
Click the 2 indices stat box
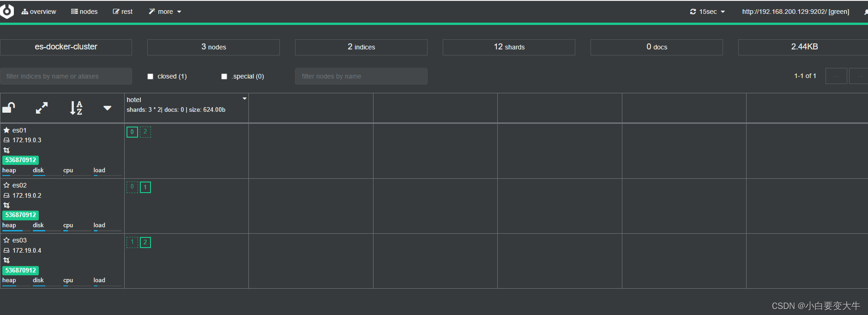(361, 47)
